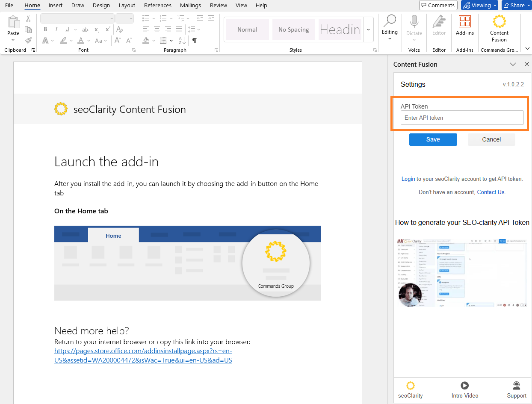Viewport: 532px width, 404px height.
Task: Show paragraph marks with pilcrow icon
Action: click(x=195, y=41)
